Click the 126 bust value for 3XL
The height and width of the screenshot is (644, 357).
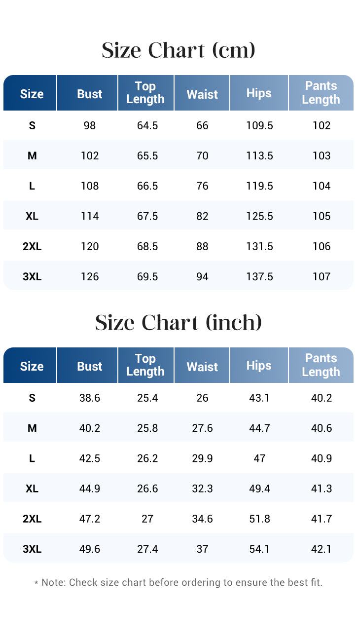[90, 276]
